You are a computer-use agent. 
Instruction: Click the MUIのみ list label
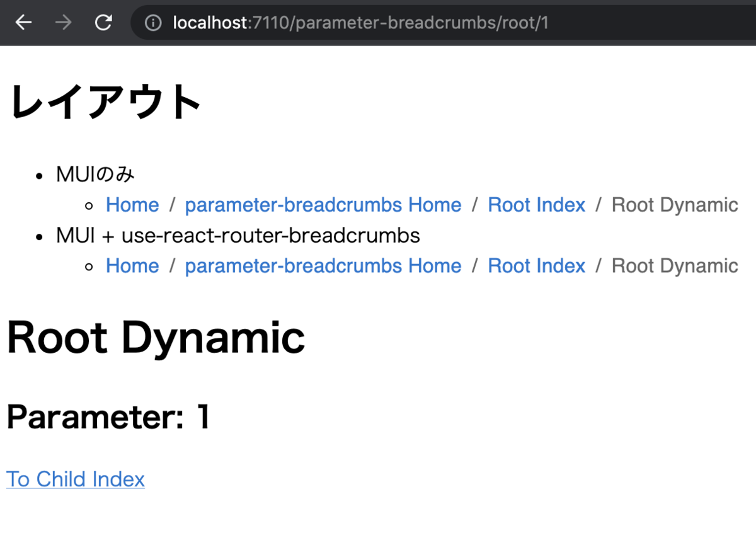pos(94,174)
